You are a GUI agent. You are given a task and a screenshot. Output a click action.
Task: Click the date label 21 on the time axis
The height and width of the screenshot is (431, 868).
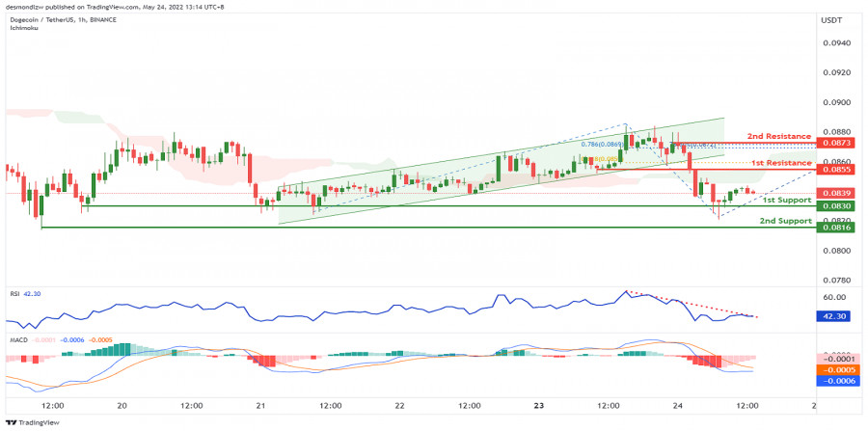[261, 406]
